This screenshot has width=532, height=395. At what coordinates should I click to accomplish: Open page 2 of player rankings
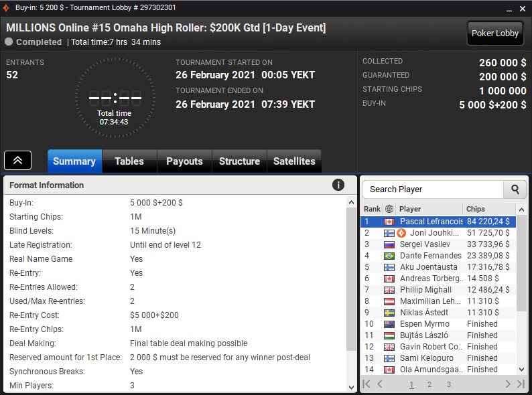(x=429, y=384)
